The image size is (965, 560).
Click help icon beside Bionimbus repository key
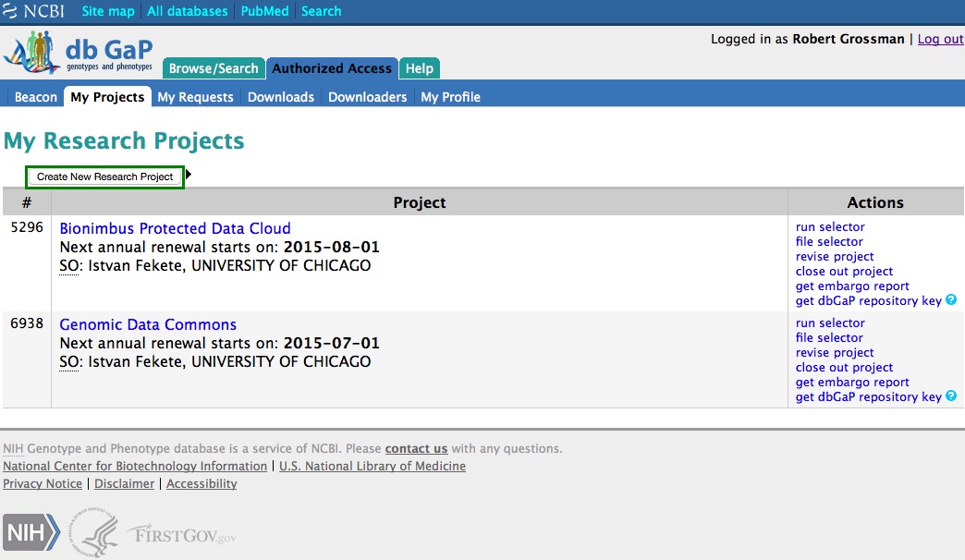pyautogui.click(x=951, y=300)
